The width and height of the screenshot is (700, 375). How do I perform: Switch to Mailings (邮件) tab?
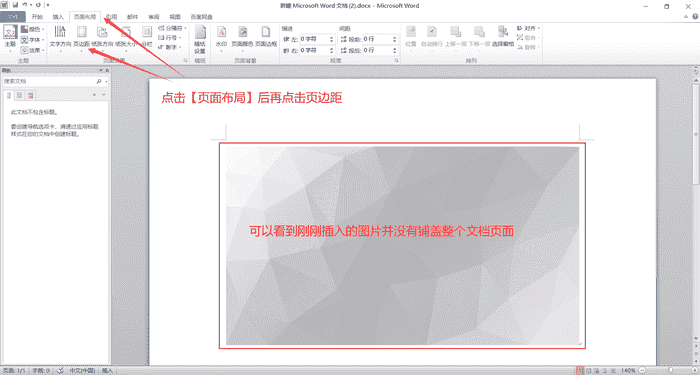point(133,17)
